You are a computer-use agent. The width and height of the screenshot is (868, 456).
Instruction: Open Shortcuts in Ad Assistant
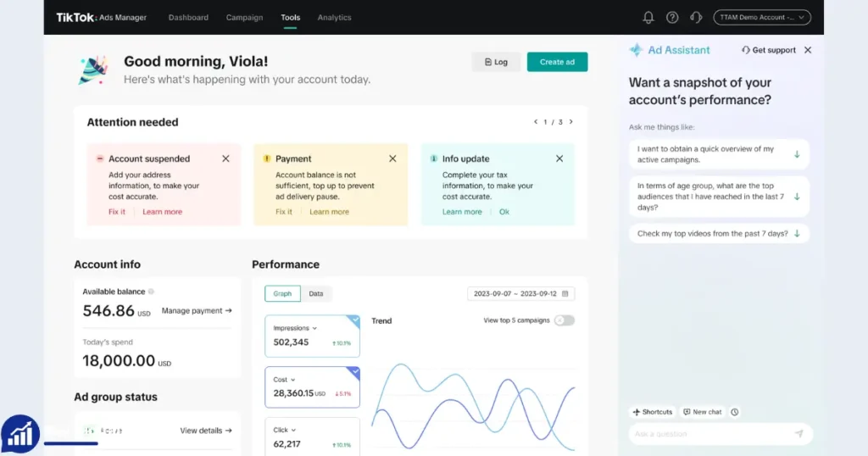(x=652, y=412)
